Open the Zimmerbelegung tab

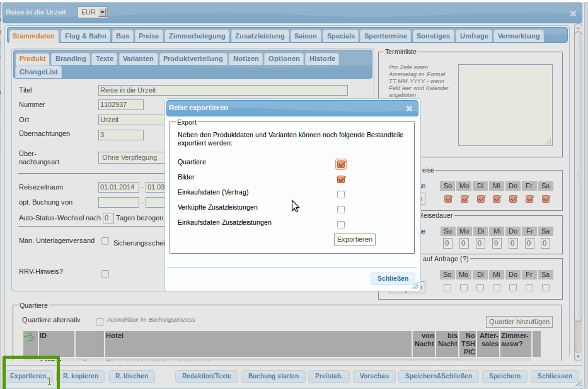tap(196, 36)
